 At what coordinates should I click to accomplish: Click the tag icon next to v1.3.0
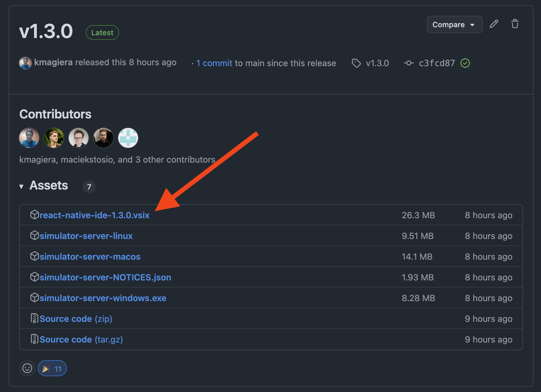pyautogui.click(x=356, y=63)
